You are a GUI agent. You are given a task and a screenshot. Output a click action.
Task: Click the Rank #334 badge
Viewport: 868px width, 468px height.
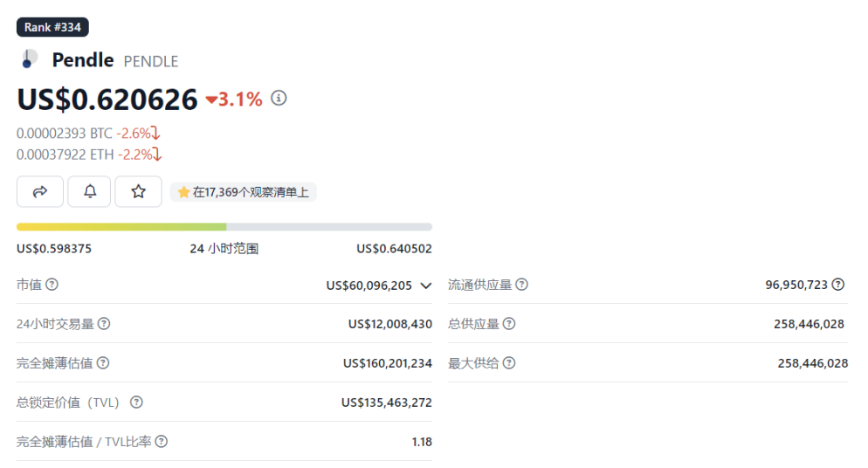(52, 27)
